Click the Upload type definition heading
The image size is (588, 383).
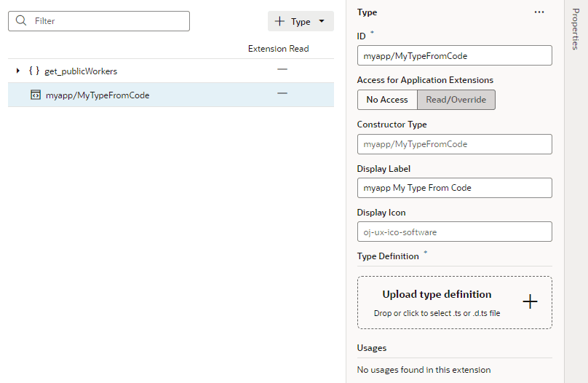click(x=437, y=294)
